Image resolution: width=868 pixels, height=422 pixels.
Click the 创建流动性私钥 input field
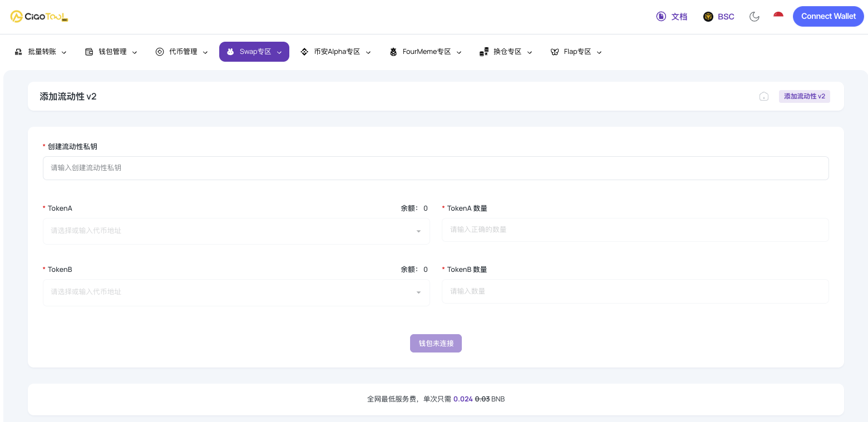pyautogui.click(x=436, y=168)
